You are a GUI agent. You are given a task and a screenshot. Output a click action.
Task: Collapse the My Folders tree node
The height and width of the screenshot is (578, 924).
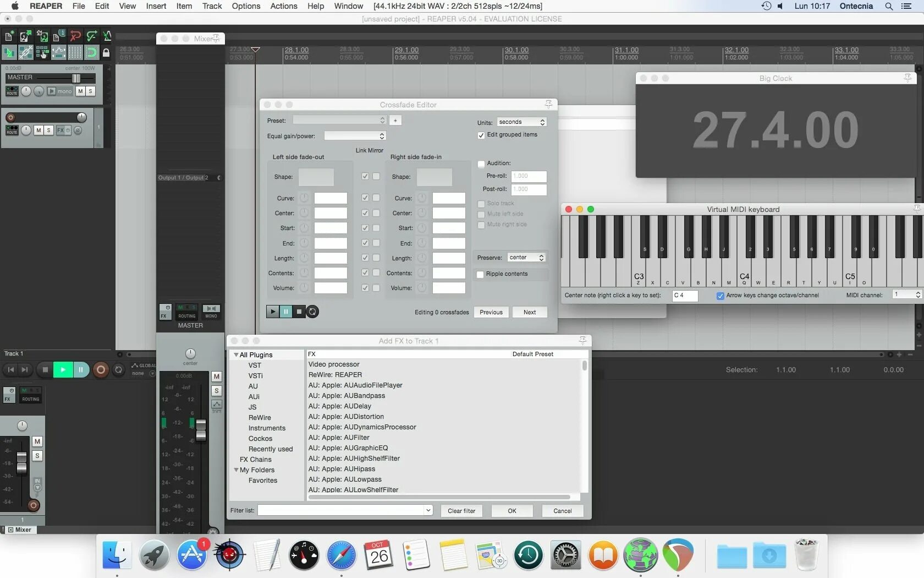(236, 470)
